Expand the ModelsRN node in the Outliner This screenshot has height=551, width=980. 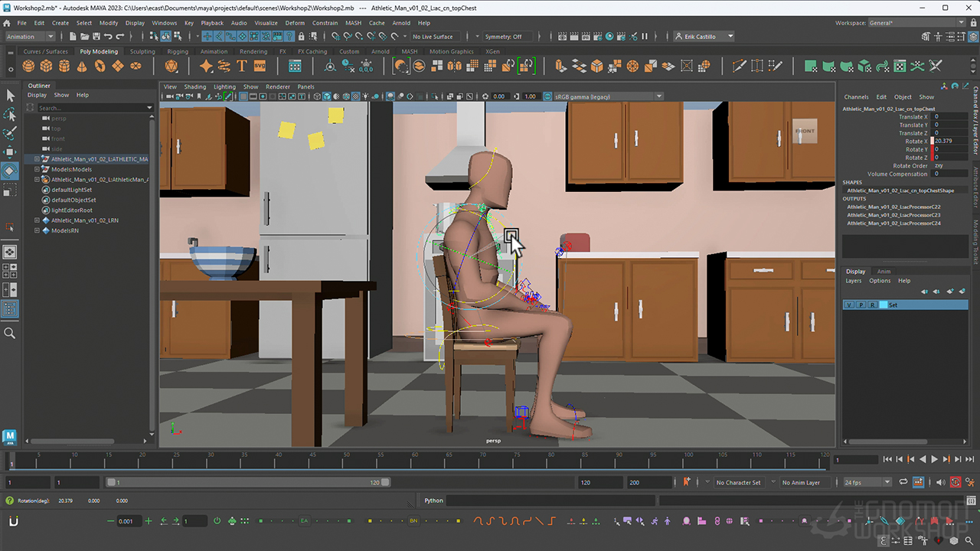pyautogui.click(x=37, y=230)
